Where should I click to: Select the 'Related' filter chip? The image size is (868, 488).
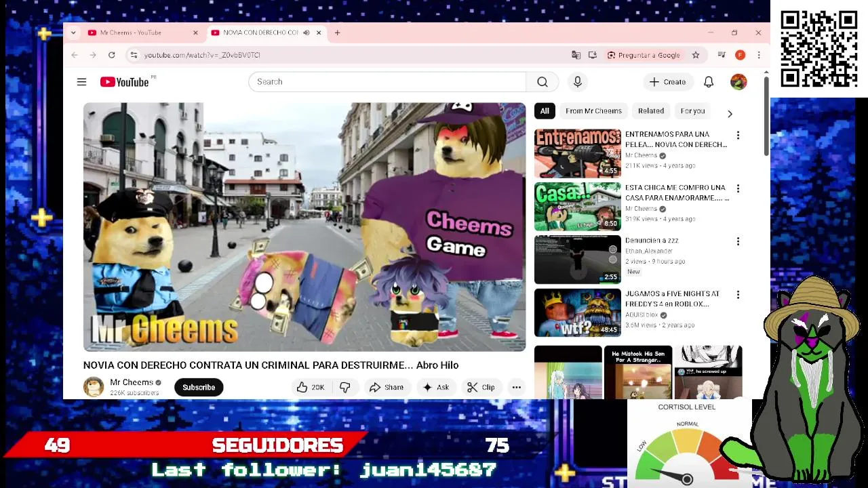651,111
